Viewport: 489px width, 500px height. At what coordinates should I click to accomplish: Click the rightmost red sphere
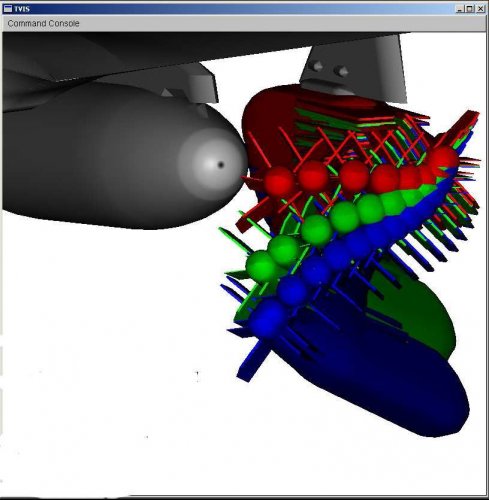click(443, 160)
